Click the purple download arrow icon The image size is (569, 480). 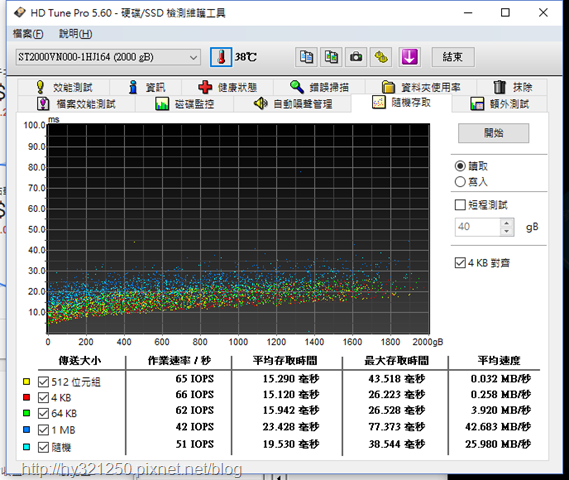click(410, 57)
